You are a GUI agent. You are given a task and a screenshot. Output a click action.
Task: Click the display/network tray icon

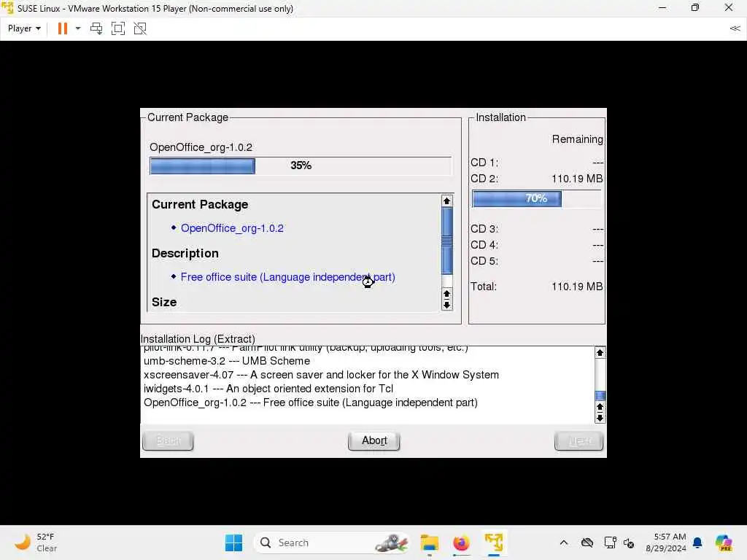coord(610,542)
